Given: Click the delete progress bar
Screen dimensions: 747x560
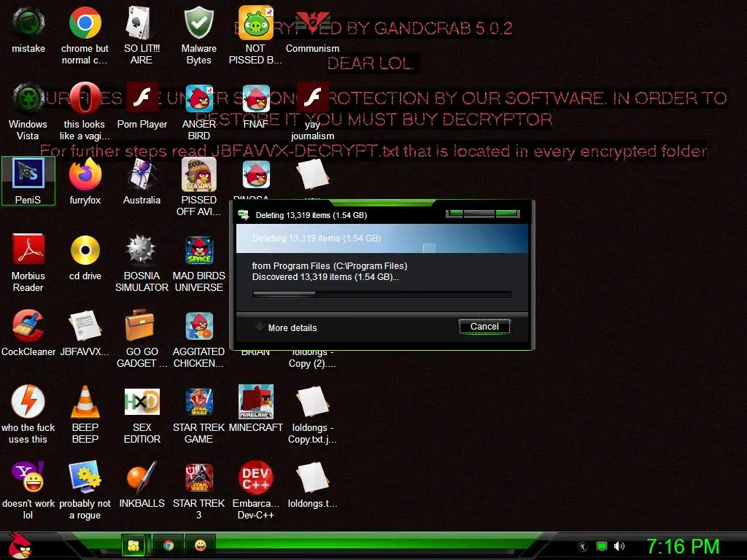Looking at the screenshot, I should pos(382,294).
